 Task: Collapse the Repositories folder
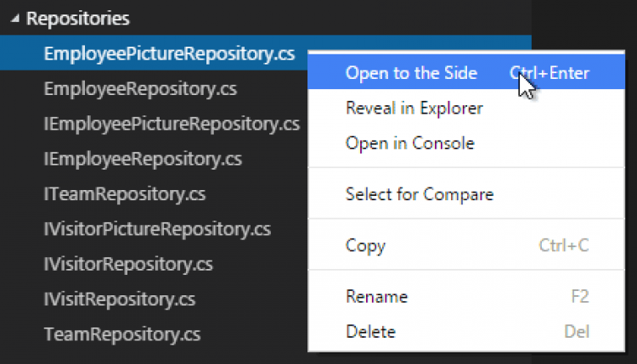click(x=16, y=18)
